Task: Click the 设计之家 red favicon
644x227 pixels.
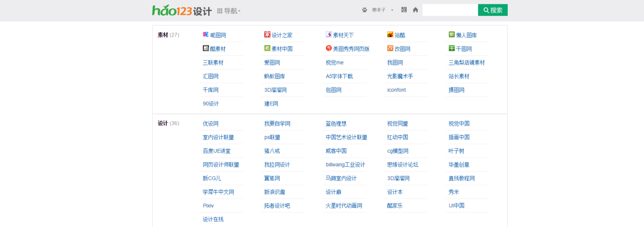Action: 267,34
